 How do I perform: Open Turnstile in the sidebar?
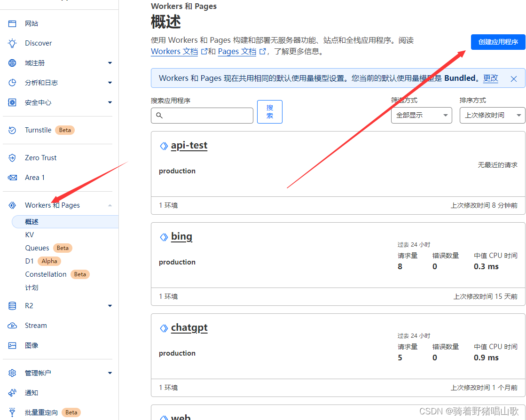point(38,130)
